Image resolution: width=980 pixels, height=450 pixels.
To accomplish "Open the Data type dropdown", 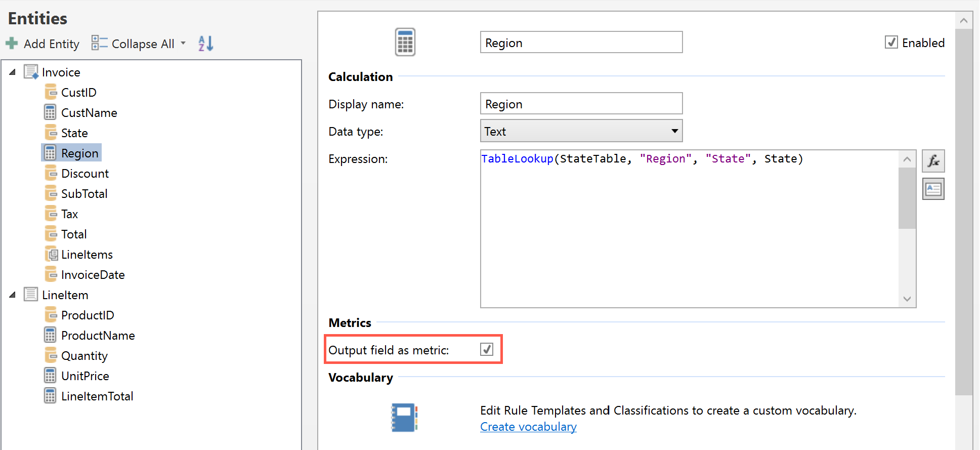I will [x=581, y=131].
